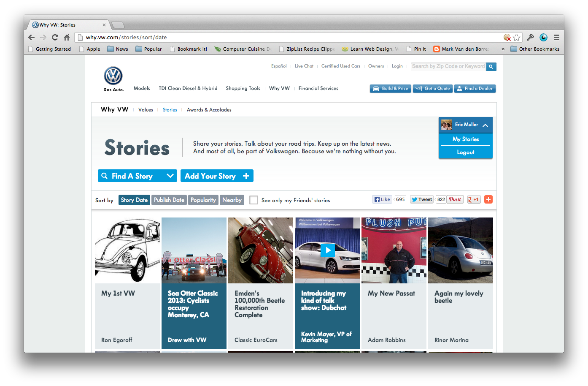Viewport: 588px width, 386px height.
Task: Switch to the Values tab
Action: click(x=146, y=110)
